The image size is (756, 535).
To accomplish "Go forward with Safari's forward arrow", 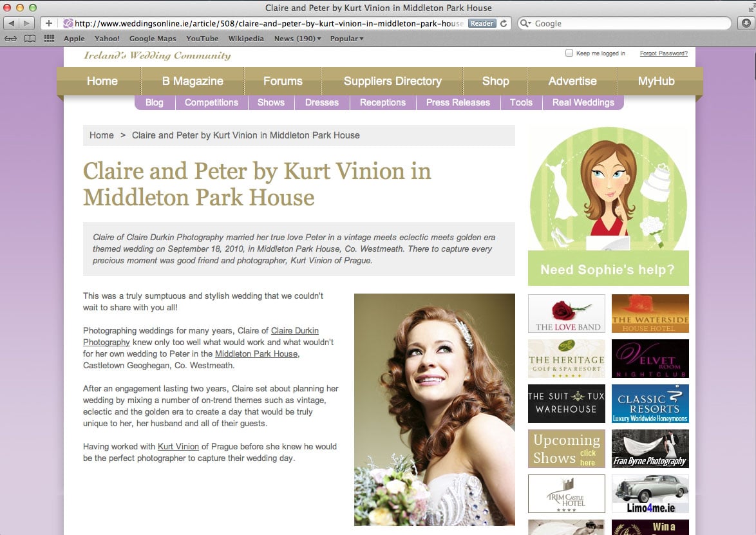I will tap(26, 23).
